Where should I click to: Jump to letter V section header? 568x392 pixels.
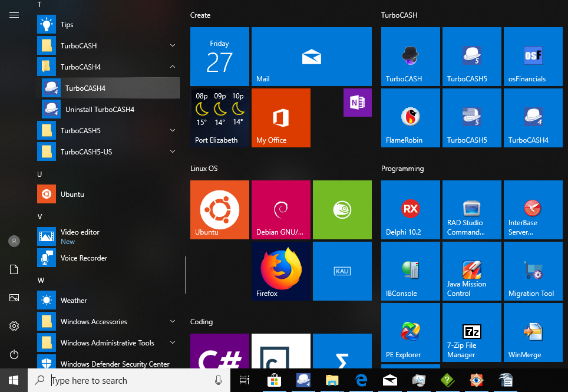[39, 217]
